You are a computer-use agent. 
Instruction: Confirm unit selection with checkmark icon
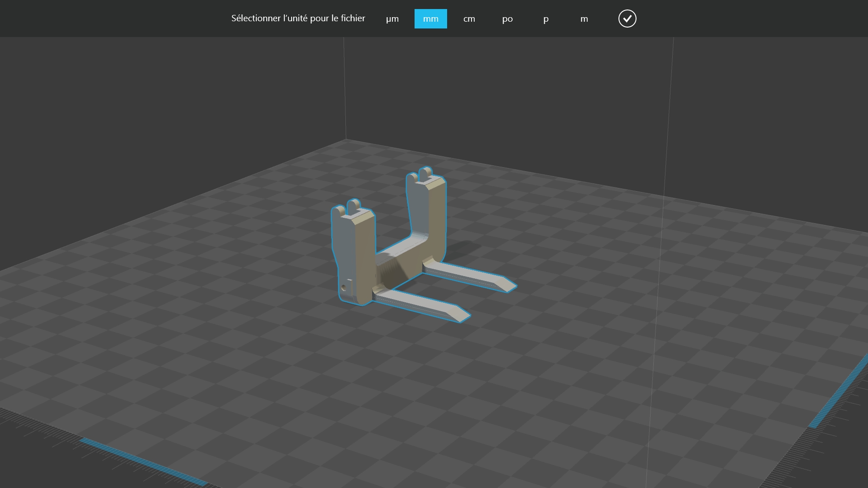[x=627, y=19]
